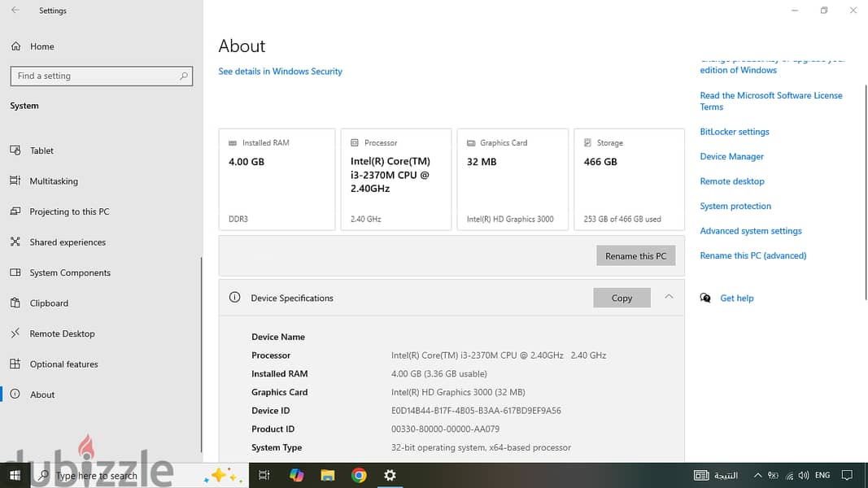Switch the ENG input language indicator
This screenshot has width=868, height=488.
pos(822,475)
